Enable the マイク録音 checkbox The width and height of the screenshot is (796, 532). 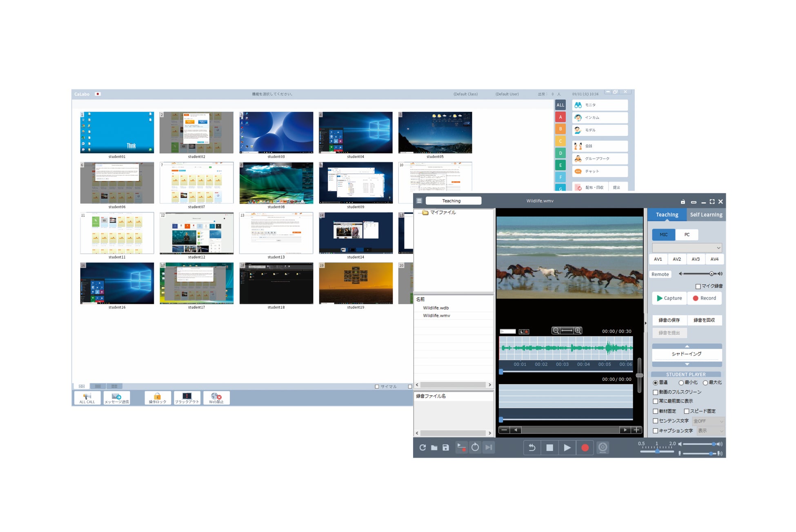coord(698,286)
